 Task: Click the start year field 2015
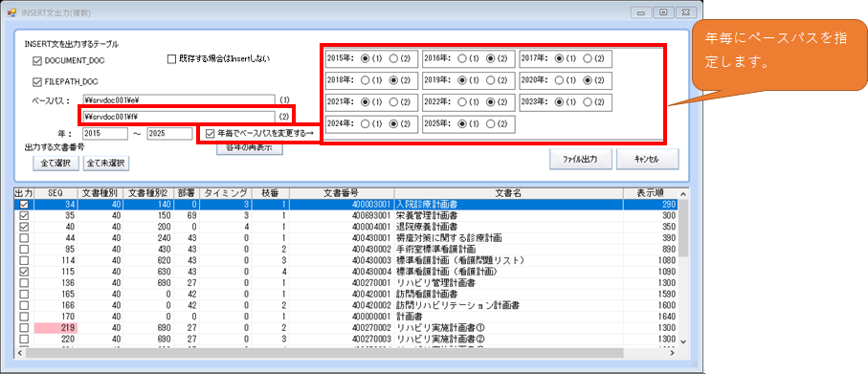(105, 133)
